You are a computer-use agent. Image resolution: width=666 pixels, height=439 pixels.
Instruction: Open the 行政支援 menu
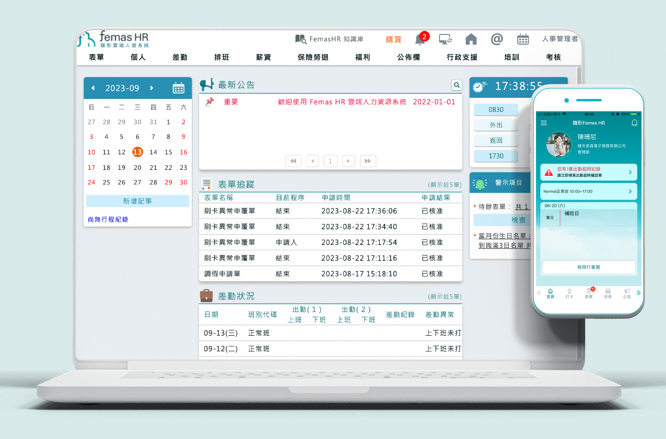coord(462,57)
